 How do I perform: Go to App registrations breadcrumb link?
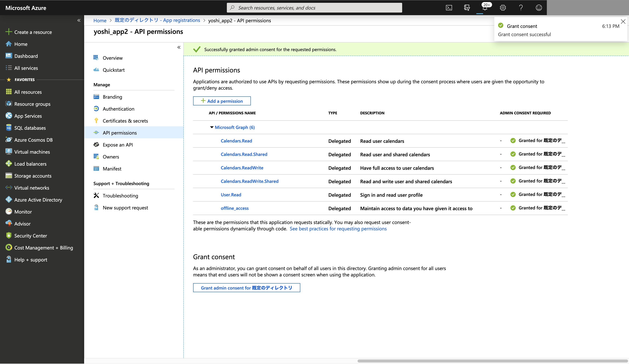157,20
